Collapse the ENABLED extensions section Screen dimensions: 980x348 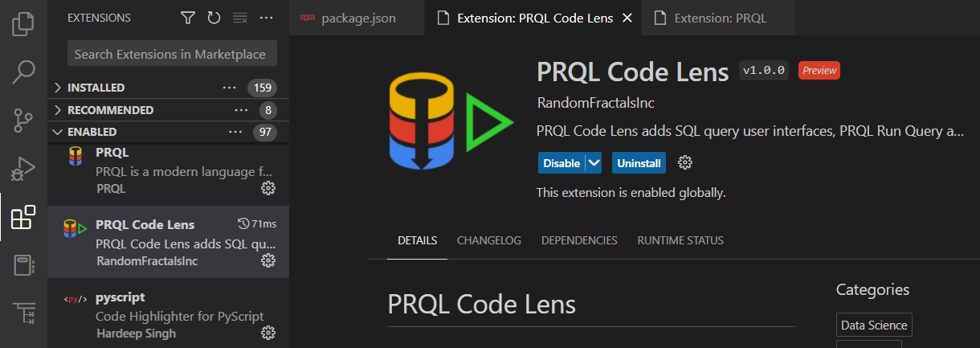click(x=57, y=132)
